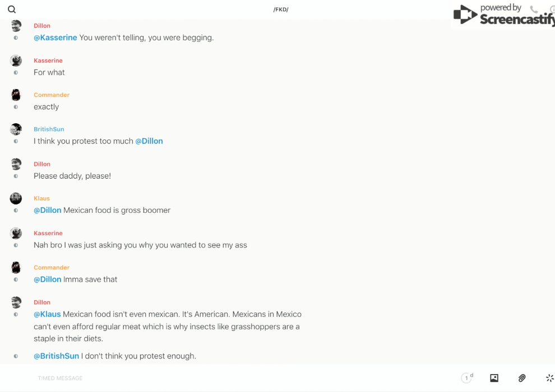Screen dimensions: 555x392
Task: Click the timer dot beside Dillon's first message
Action: 16,38
